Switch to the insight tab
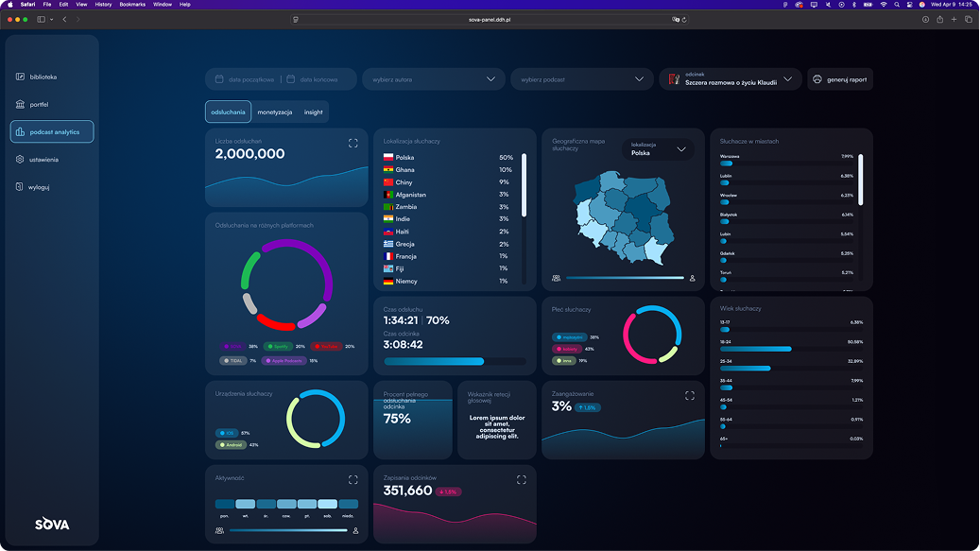This screenshot has height=551, width=980. tap(314, 112)
